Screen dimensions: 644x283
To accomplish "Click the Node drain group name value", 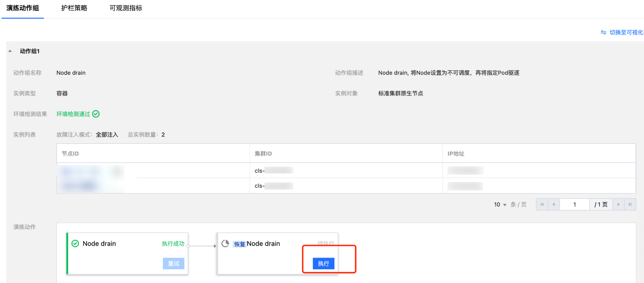I will tap(71, 73).
